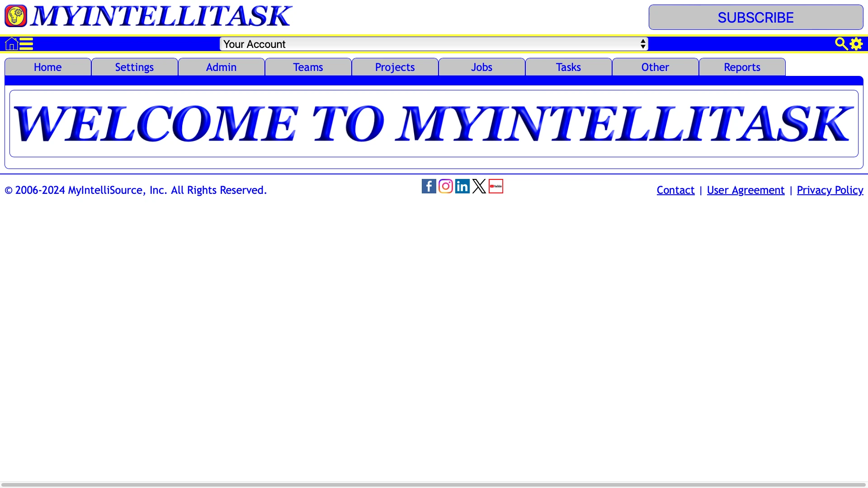
Task: Select the Tasks navigation menu item
Action: point(568,67)
